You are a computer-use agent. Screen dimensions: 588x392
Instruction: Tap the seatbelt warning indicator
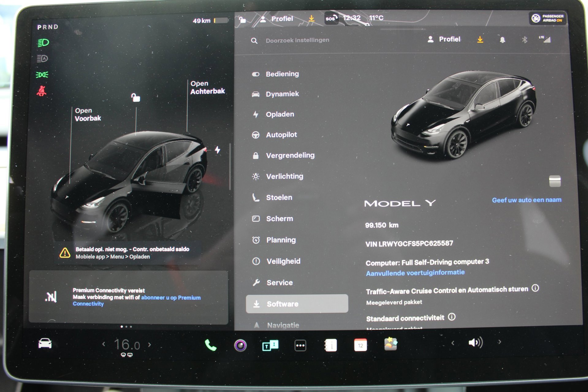pyautogui.click(x=42, y=91)
